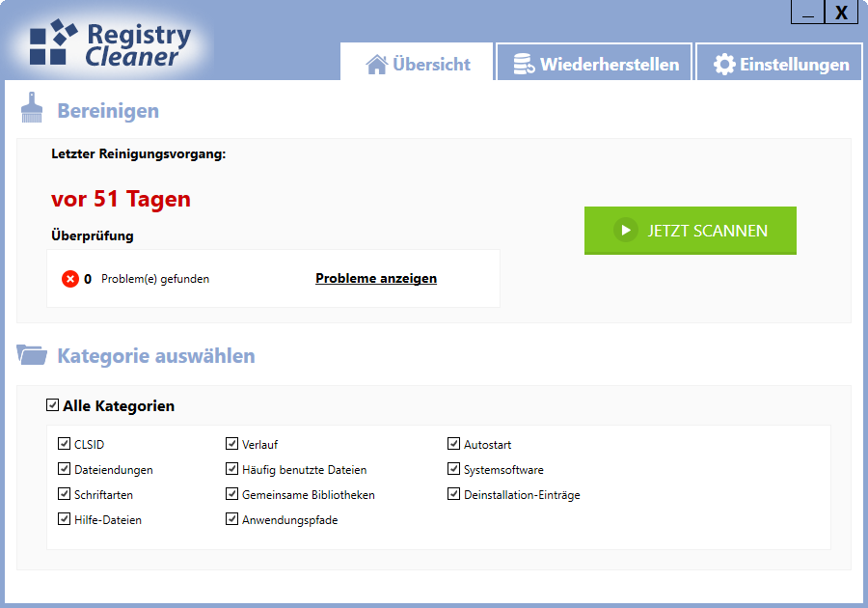Disable the Autostart category checkbox
The width and height of the screenshot is (868, 608).
[454, 444]
